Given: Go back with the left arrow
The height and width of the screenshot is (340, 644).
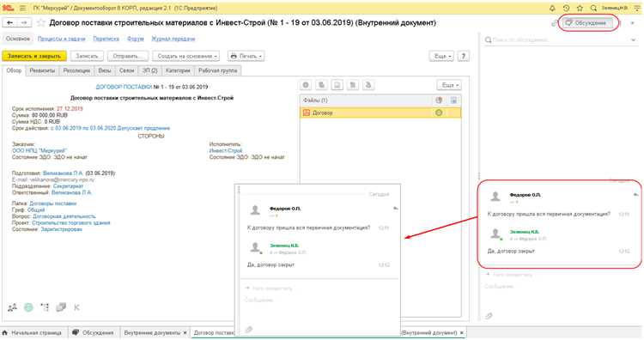Looking at the screenshot, I should pos(9,23).
